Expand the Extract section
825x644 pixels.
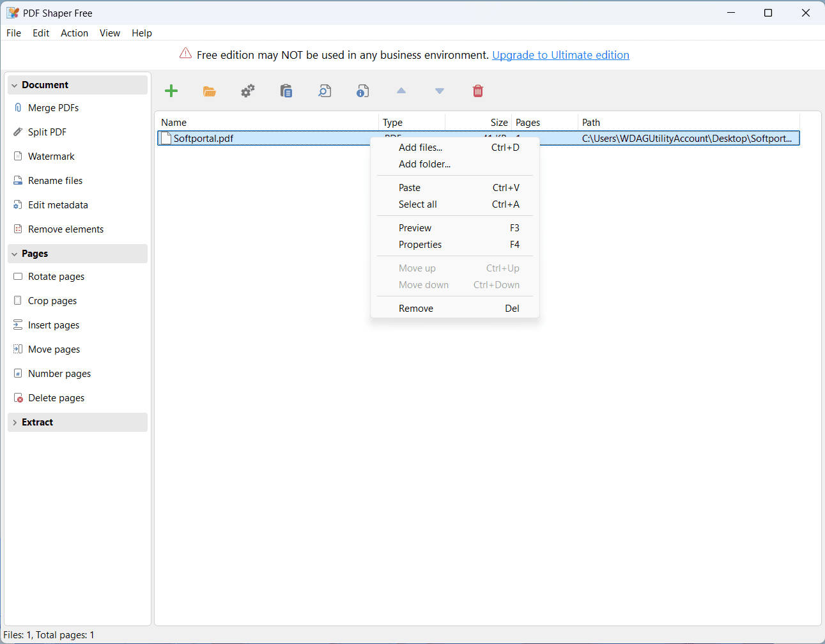(x=78, y=422)
